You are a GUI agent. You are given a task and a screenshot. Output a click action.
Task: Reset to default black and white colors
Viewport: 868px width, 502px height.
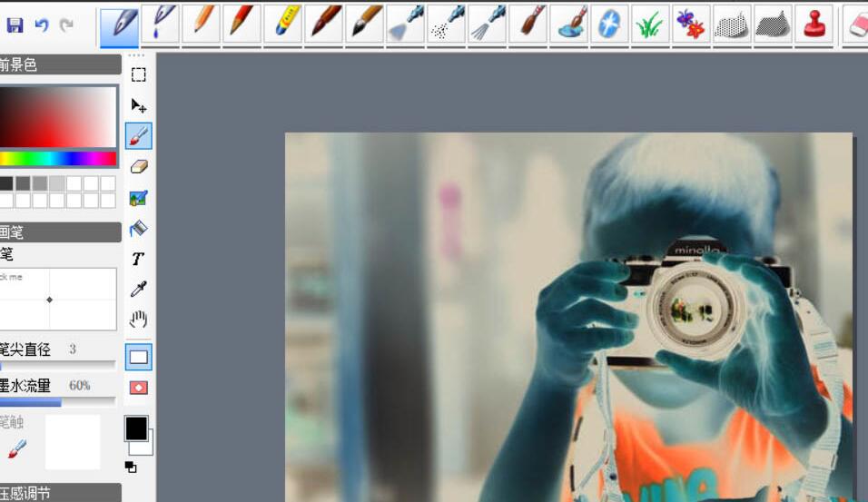(131, 467)
